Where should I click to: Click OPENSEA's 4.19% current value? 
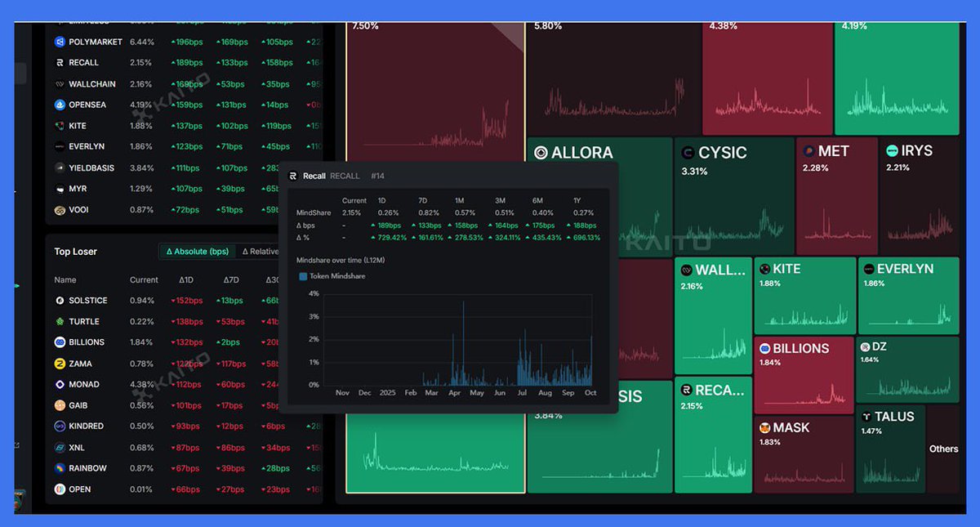tap(141, 105)
